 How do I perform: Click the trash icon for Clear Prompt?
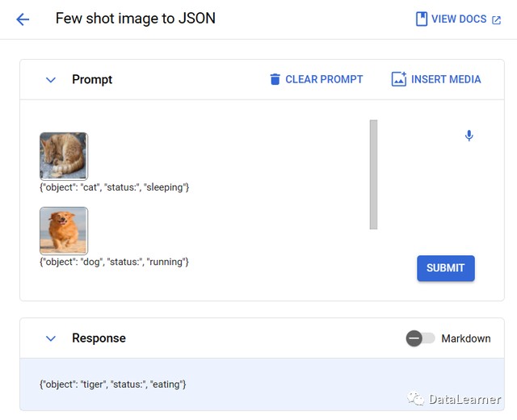(x=275, y=79)
